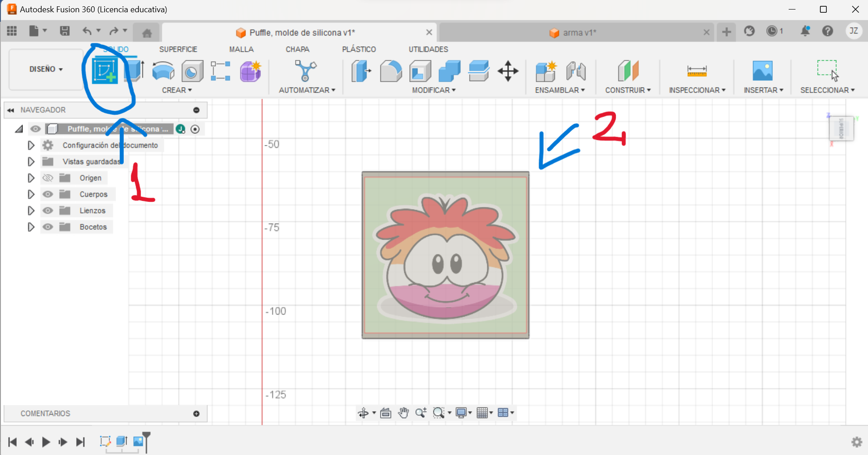The height and width of the screenshot is (455, 868).
Task: Hide the Cuerpos folder
Action: click(48, 194)
